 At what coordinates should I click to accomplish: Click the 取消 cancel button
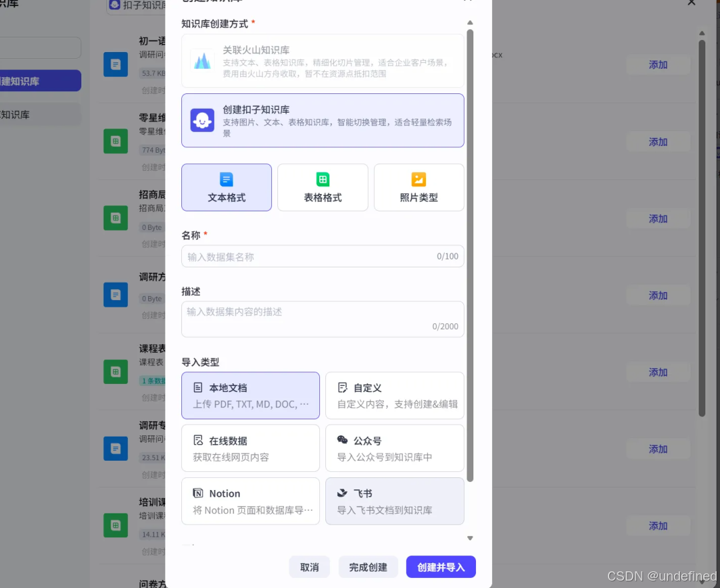coord(309,567)
